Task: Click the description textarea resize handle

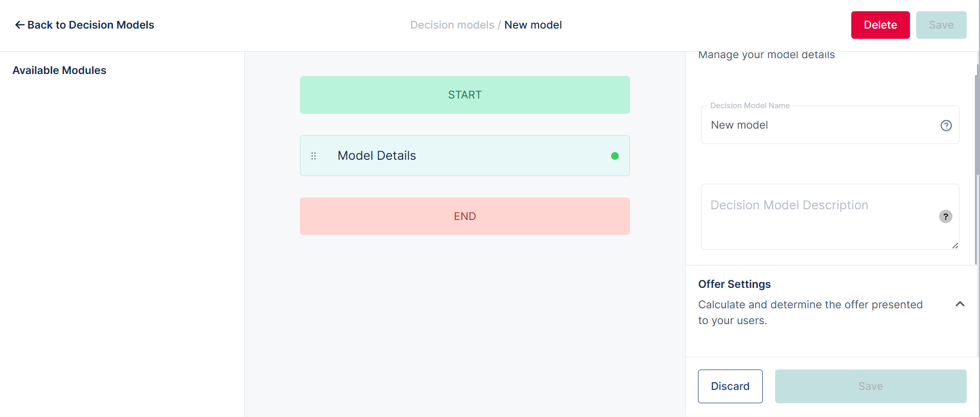Action: tap(955, 246)
